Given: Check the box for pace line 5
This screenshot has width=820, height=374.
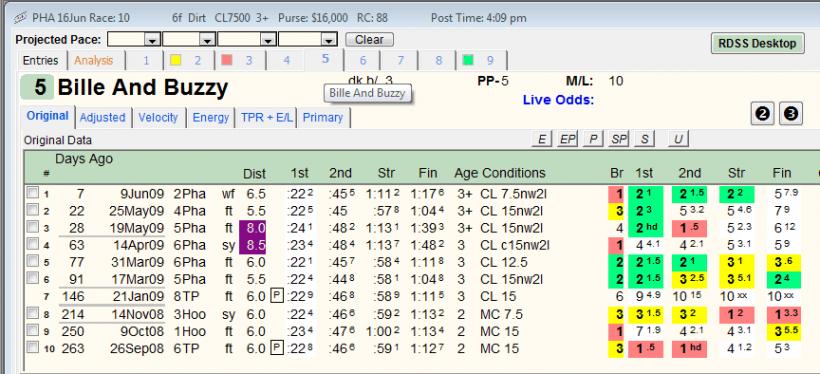Looking at the screenshot, I should pyautogui.click(x=33, y=262).
